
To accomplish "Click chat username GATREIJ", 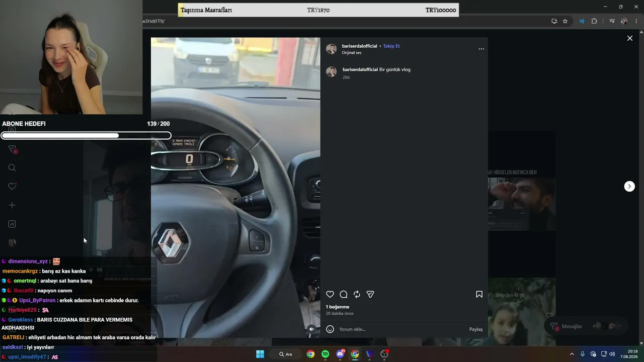I will [x=13, y=337].
